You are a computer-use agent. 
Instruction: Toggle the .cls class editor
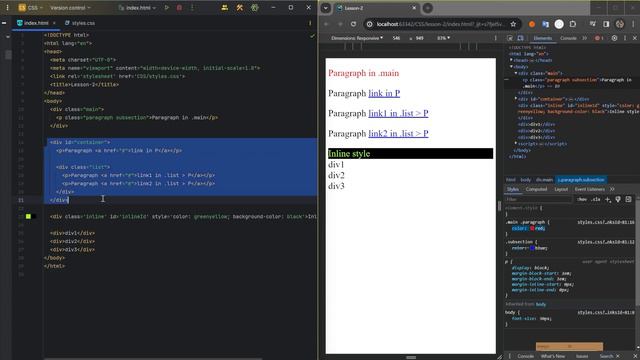tap(596, 199)
